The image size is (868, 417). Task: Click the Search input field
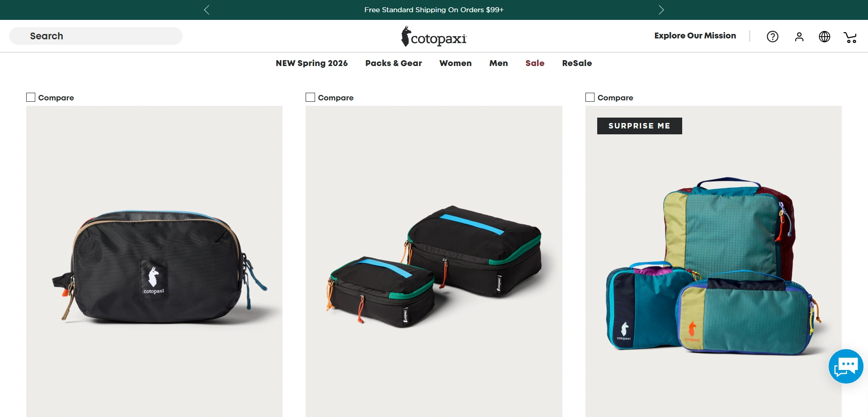click(x=96, y=36)
